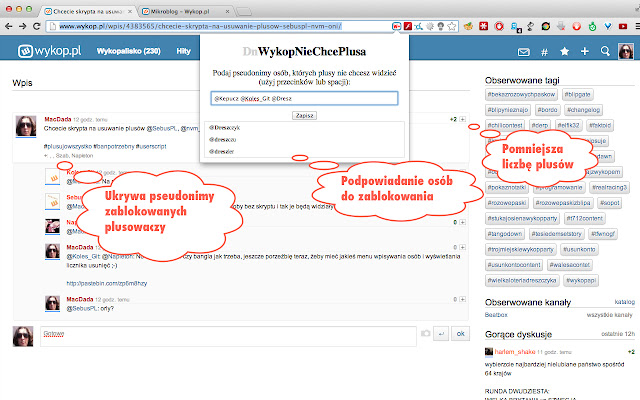The height and width of the screenshot is (400, 640).
Task: Click the WykopNieChcePlusa extension icon in address bar
Action: (396, 26)
